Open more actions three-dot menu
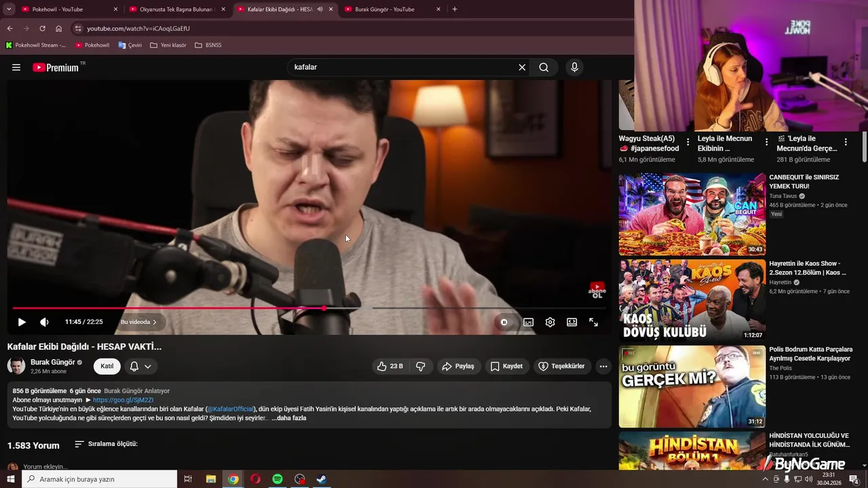 604,366
